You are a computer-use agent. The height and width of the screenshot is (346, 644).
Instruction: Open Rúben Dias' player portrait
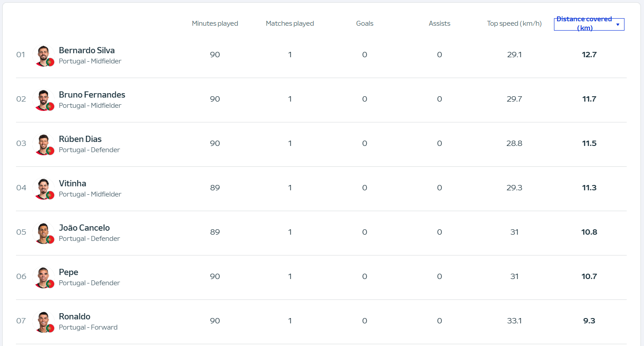click(x=43, y=144)
